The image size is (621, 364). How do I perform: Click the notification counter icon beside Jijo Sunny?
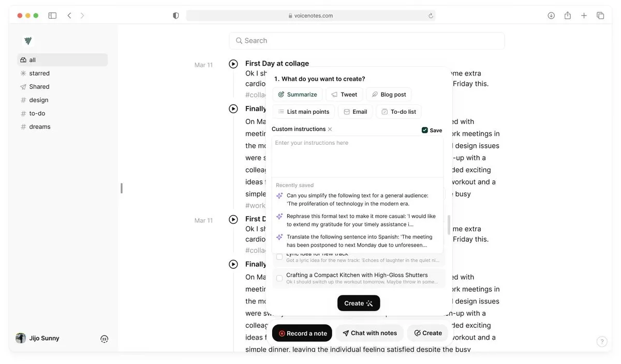tap(105, 339)
